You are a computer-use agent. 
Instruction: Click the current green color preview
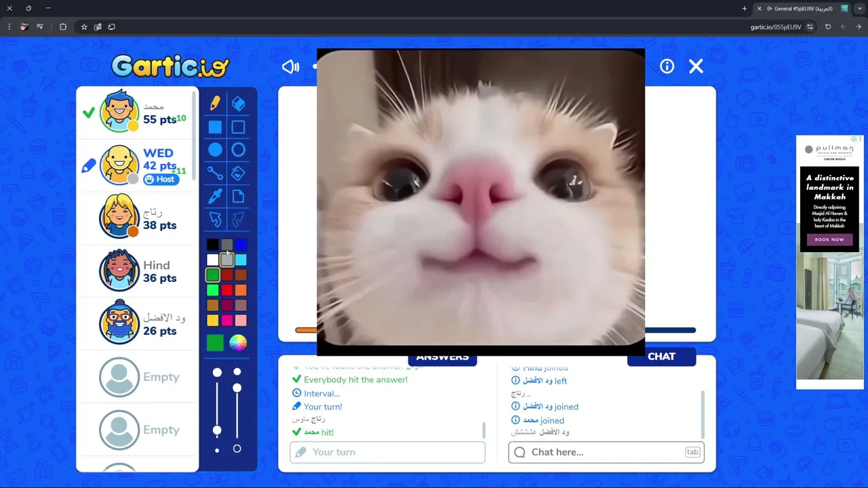click(215, 343)
